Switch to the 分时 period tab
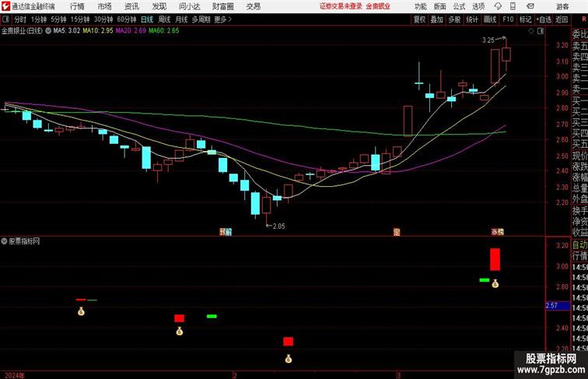Screen dimensions: 588x379 [20, 19]
